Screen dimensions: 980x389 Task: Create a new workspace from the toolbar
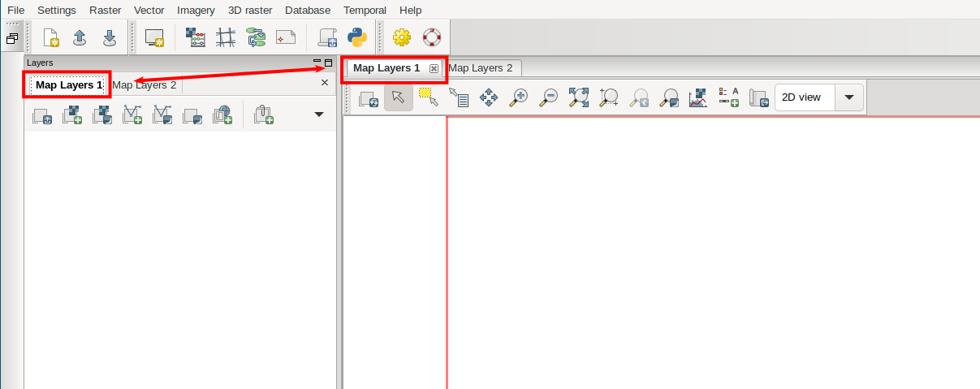pos(51,37)
